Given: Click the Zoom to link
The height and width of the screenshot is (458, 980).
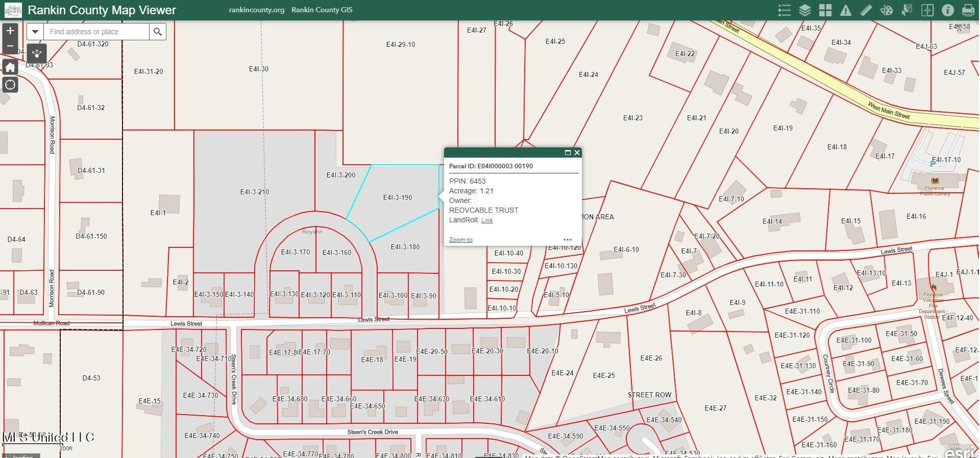Looking at the screenshot, I should (x=460, y=240).
